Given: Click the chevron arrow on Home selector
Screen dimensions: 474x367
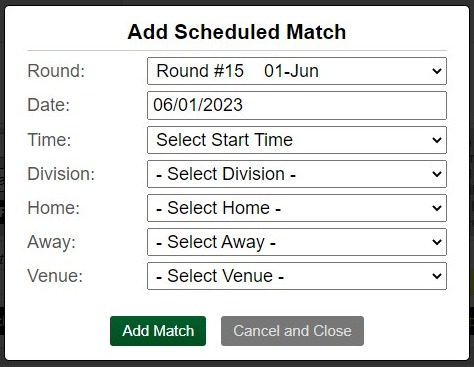Looking at the screenshot, I should coord(437,208).
